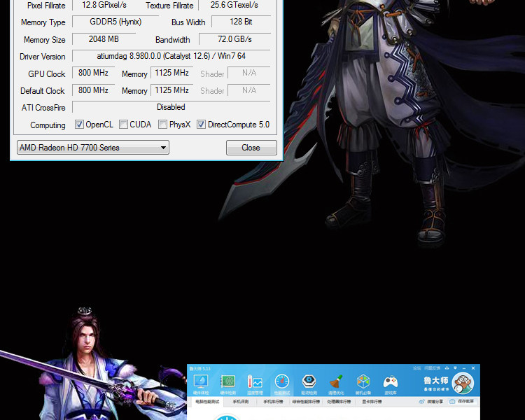This screenshot has width=525, height=420.
Task: Click Default Clock row Memory 1125 MHz value
Action: click(171, 90)
